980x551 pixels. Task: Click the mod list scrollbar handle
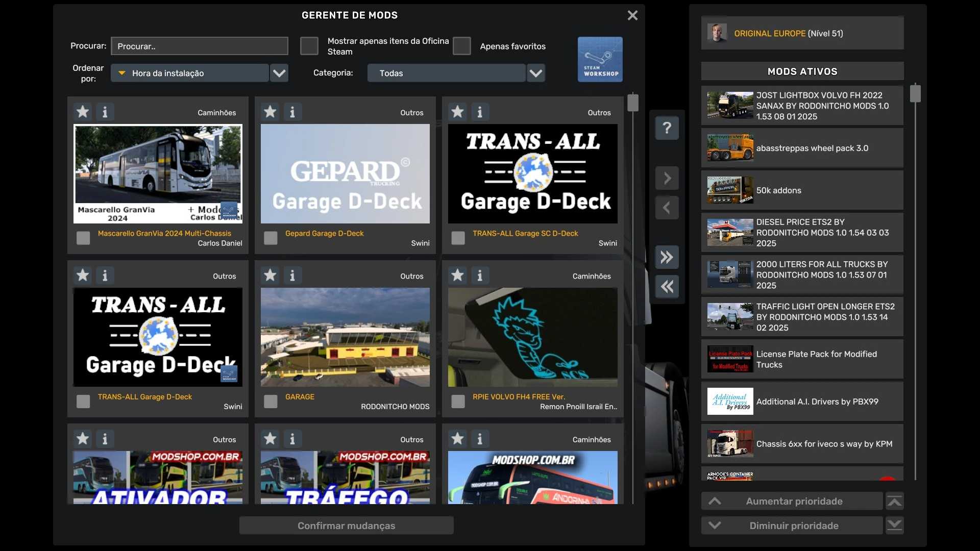(x=633, y=103)
